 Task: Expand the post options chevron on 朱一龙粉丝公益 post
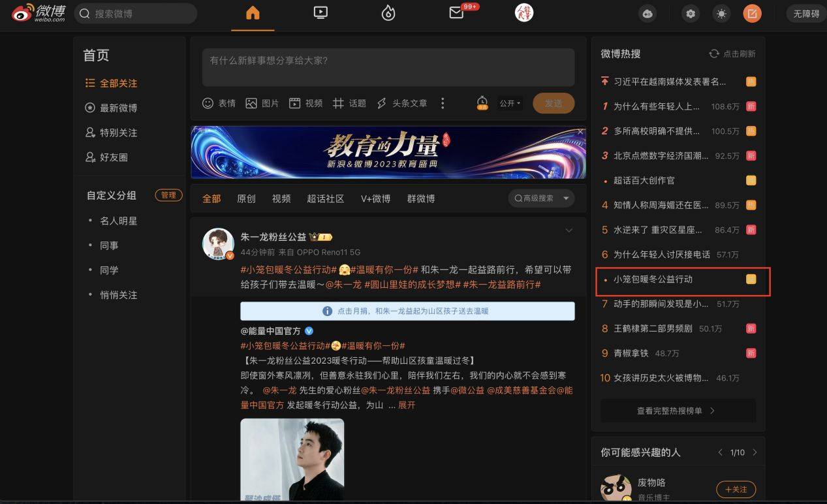pyautogui.click(x=569, y=230)
